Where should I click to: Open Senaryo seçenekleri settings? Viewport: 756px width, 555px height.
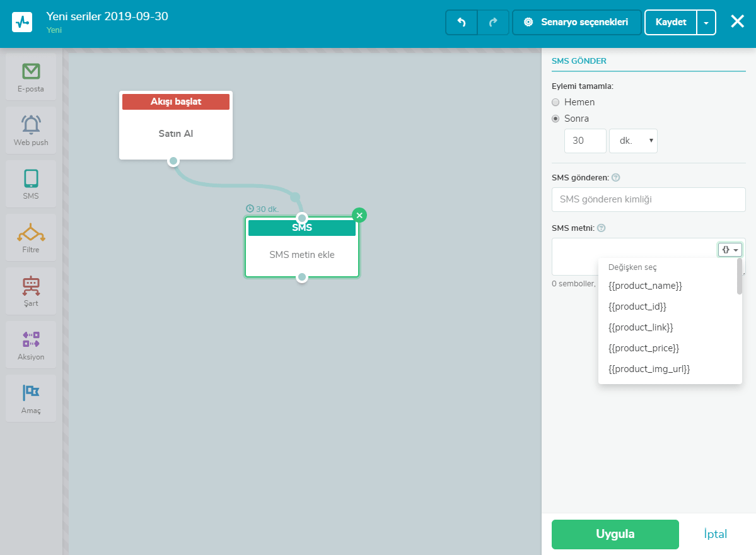pos(577,22)
